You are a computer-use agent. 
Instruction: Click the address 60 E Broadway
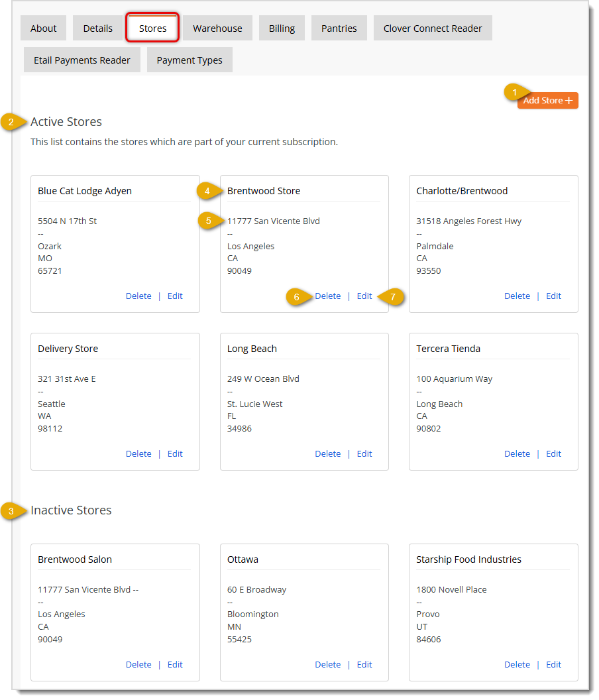coord(256,590)
